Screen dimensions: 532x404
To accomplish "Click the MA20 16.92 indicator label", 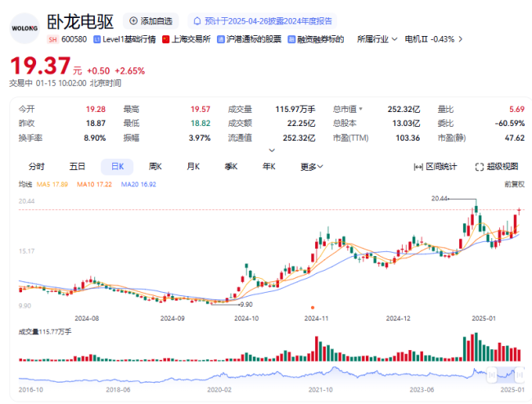I will 138,184.
